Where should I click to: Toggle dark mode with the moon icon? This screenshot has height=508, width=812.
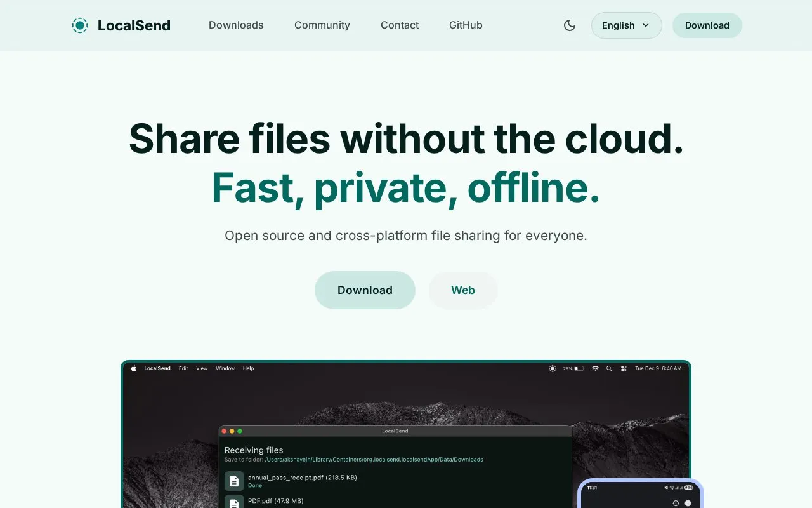click(570, 25)
